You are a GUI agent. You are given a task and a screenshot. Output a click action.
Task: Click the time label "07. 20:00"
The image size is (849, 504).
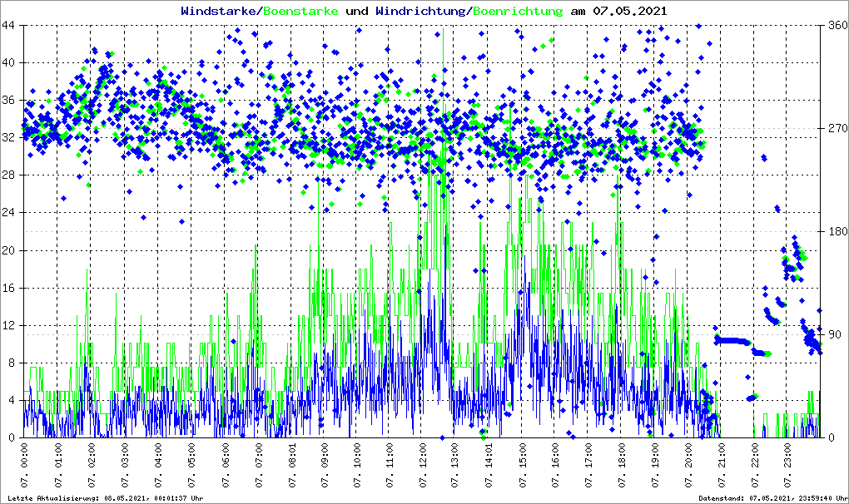tap(688, 466)
